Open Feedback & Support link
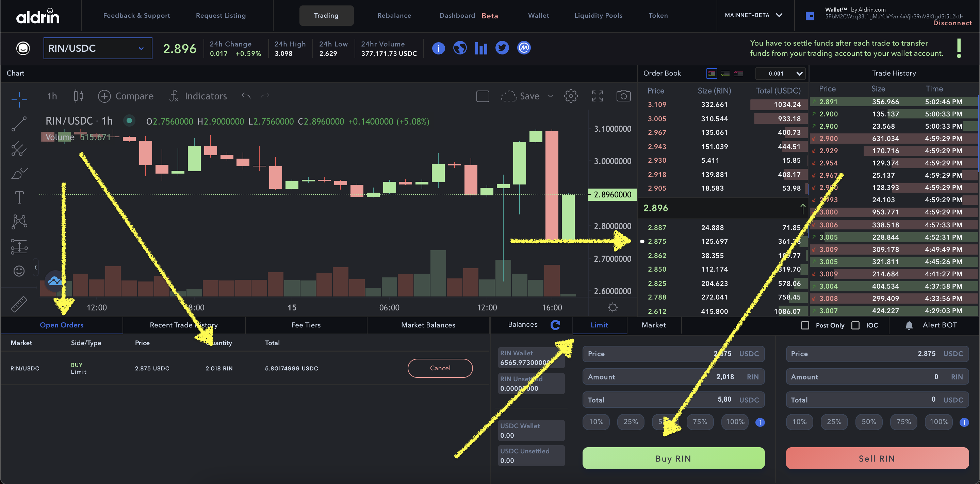This screenshot has height=484, width=980. (x=136, y=16)
